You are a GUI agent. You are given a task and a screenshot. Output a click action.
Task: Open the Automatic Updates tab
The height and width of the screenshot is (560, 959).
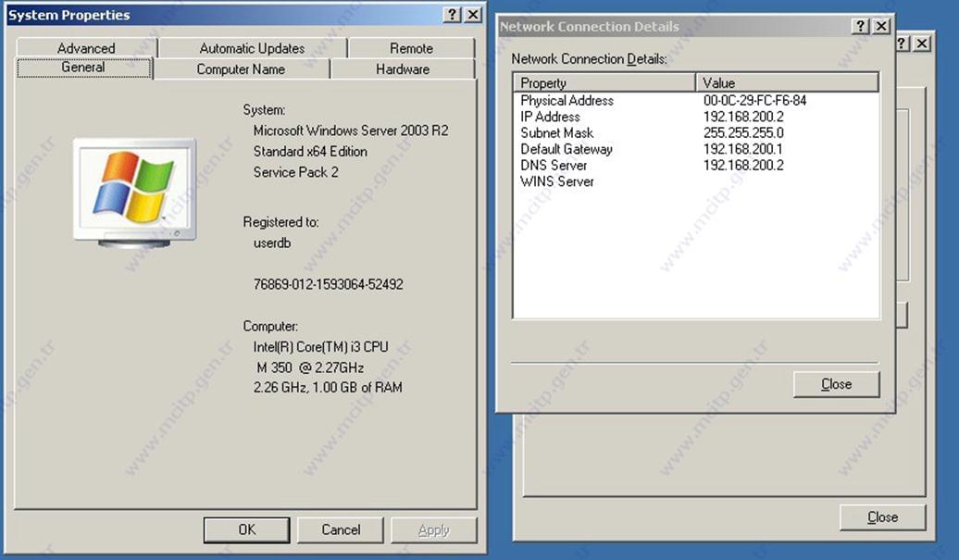coord(252,48)
